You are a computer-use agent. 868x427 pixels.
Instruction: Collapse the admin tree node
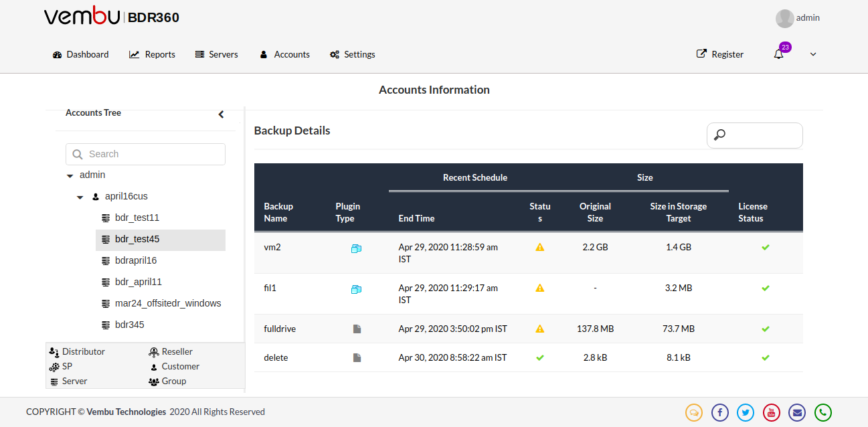[70, 175]
